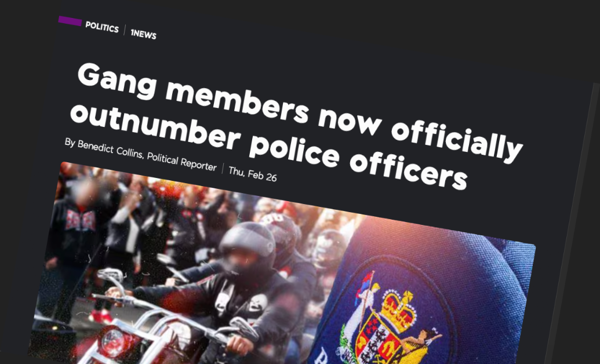Click the divider between POLITICS and 1NEWS

pyautogui.click(x=125, y=30)
